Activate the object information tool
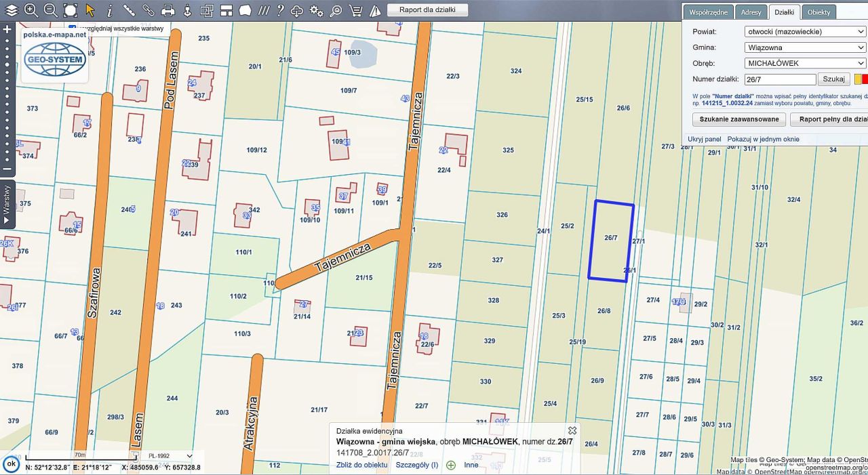The image size is (868, 475). tap(110, 10)
